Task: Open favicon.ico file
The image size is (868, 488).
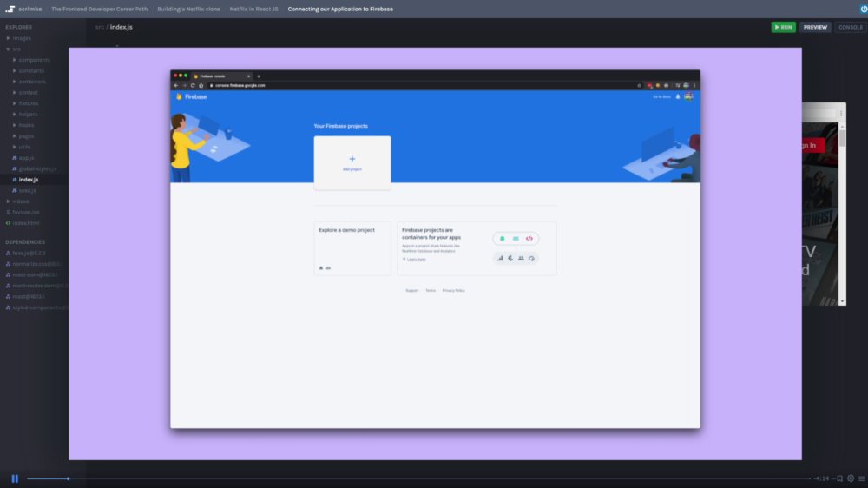Action: coord(25,212)
